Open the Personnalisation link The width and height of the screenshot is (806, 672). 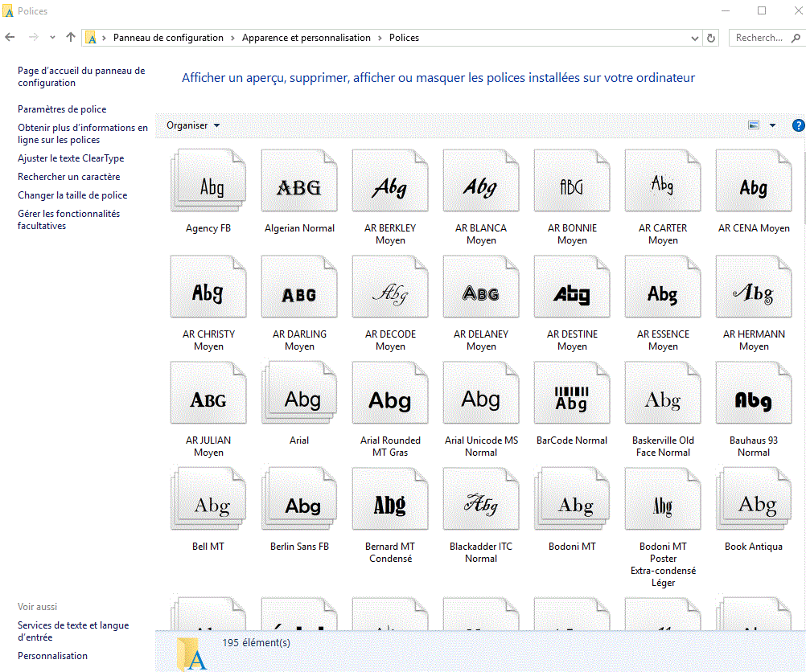(52, 656)
